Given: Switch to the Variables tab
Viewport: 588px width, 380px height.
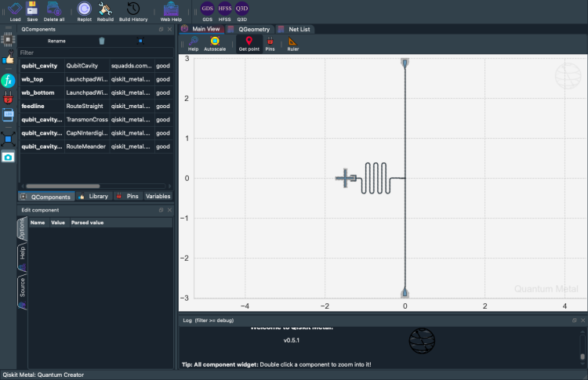Looking at the screenshot, I should (158, 197).
